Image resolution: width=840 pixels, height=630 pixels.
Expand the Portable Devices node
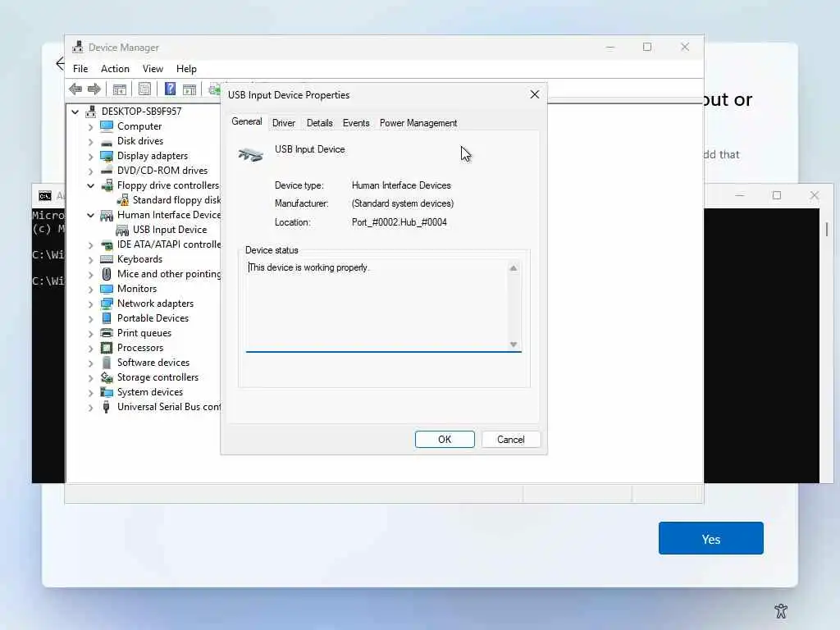[x=90, y=319]
